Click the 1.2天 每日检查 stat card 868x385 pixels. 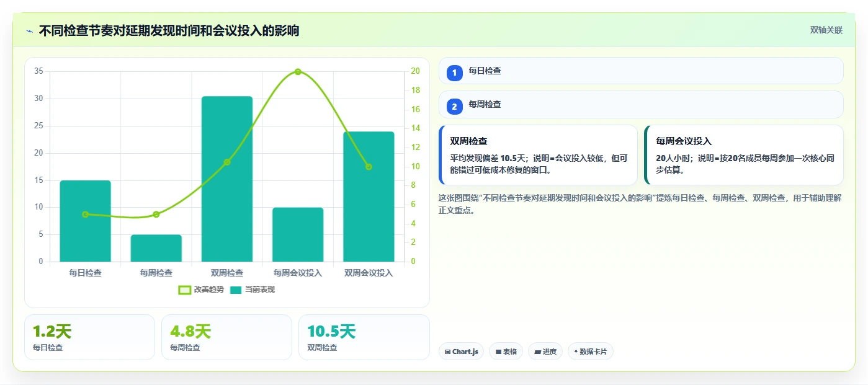[89, 337]
